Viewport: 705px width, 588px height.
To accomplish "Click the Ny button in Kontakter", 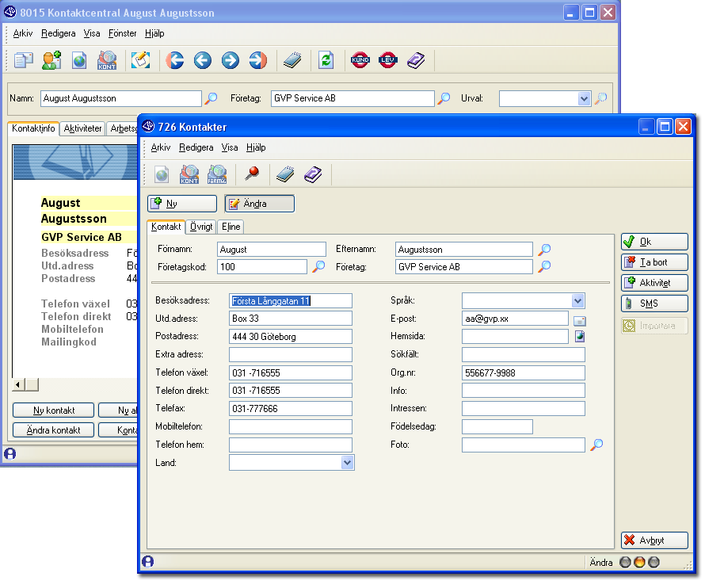I will (x=182, y=204).
